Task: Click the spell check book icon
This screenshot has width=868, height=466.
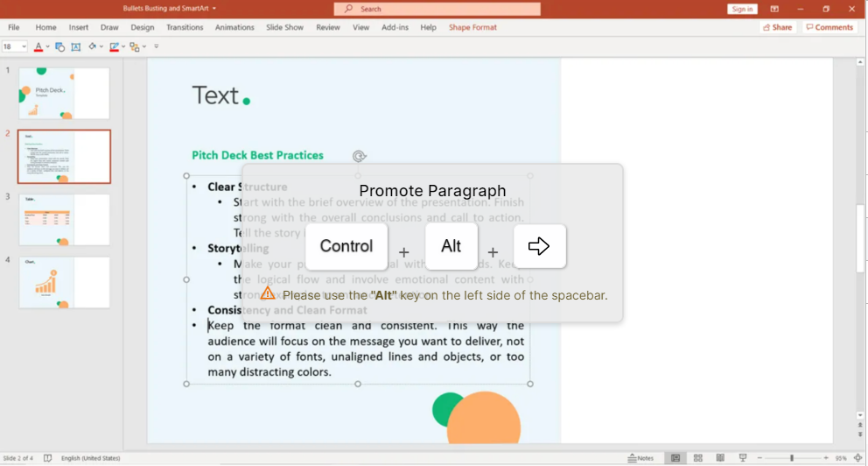Action: click(x=47, y=458)
